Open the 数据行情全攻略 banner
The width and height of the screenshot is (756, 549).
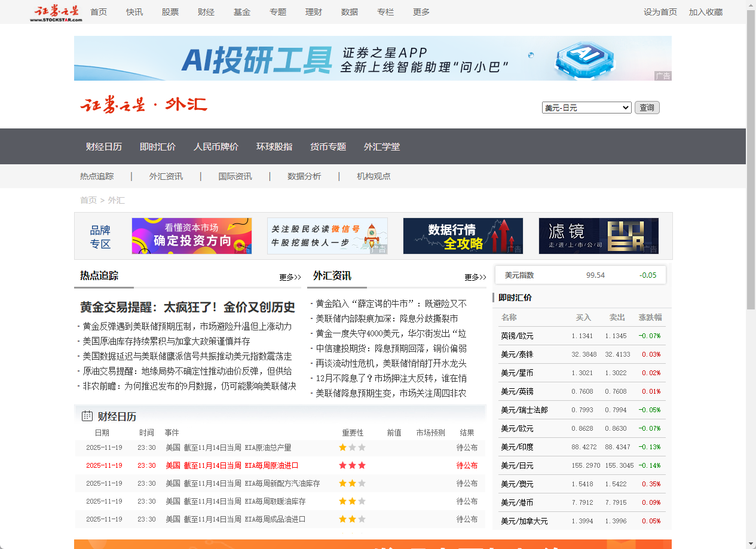(463, 235)
